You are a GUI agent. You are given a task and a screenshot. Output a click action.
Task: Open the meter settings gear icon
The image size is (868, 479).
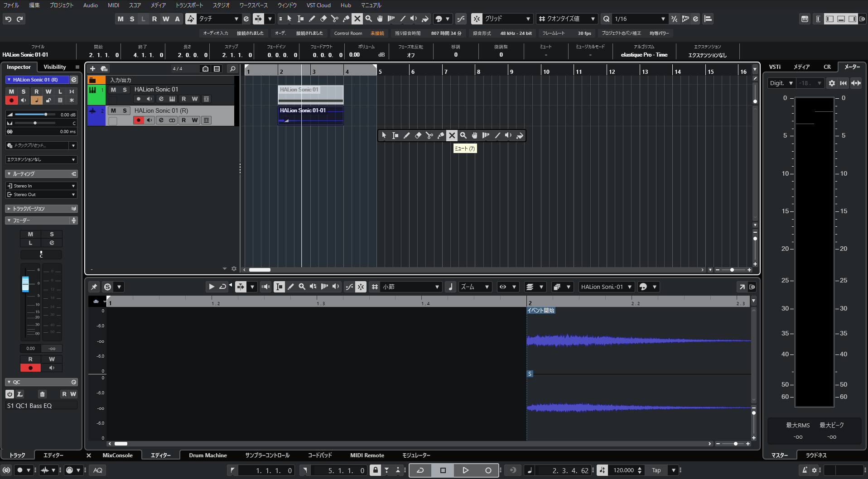pos(832,83)
